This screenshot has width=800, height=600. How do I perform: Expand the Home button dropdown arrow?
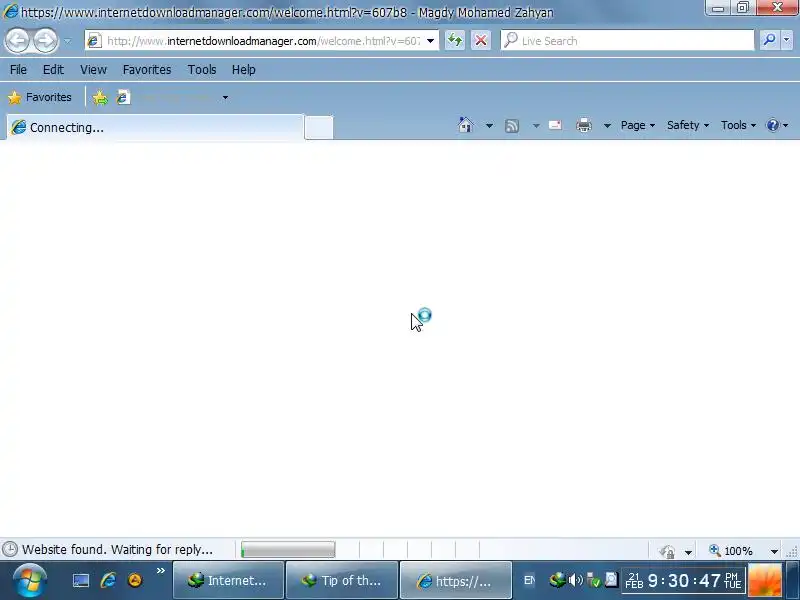(489, 126)
